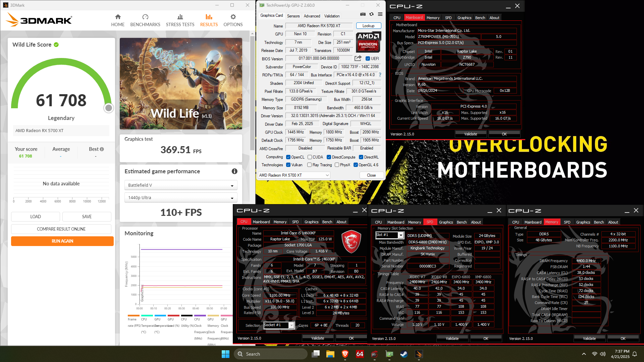Open the GPU-Z AMD Radeon RX 5700 XT device dropdown
Image resolution: width=644 pixels, height=362 pixels.
coord(294,175)
